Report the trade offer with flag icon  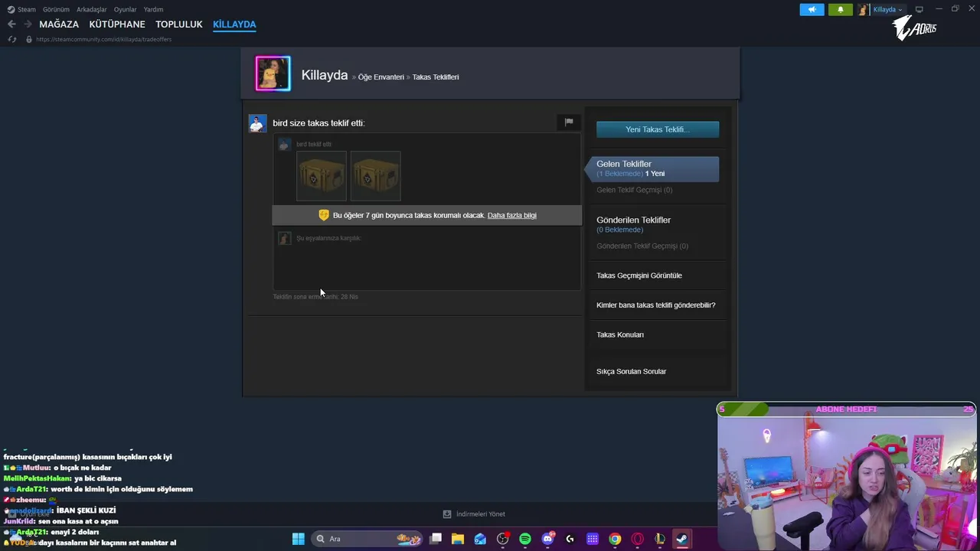point(569,122)
